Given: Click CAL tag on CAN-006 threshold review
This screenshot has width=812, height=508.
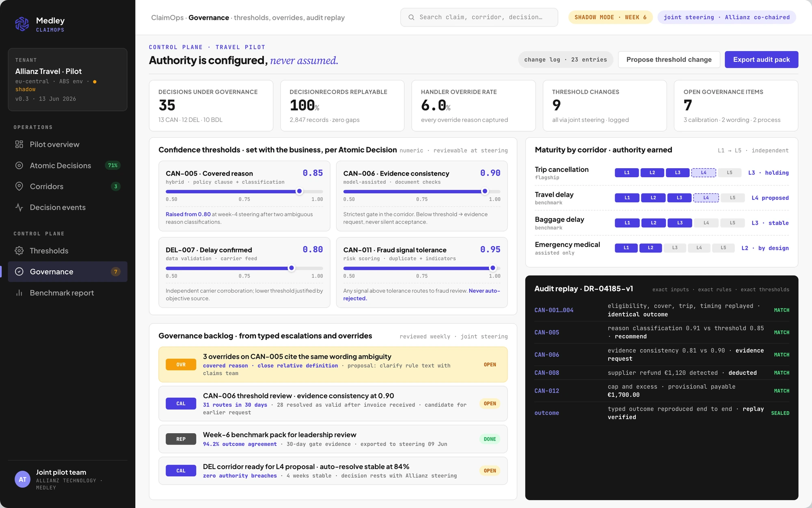Looking at the screenshot, I should (181, 404).
